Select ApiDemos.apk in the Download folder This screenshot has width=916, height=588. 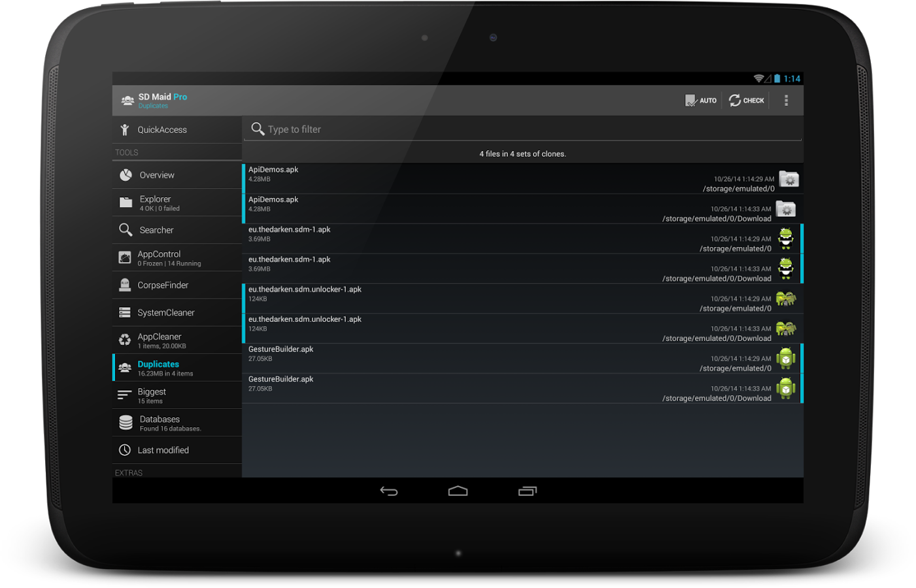(x=522, y=208)
